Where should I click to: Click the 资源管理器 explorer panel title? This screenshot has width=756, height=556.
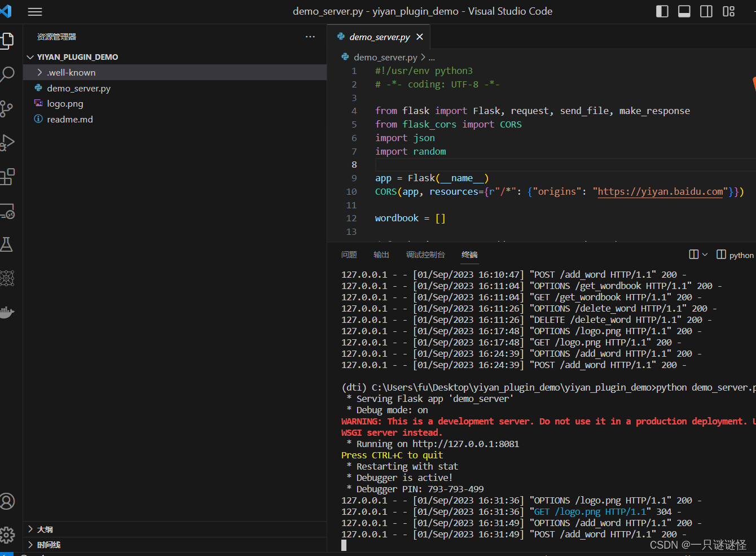[x=56, y=37]
